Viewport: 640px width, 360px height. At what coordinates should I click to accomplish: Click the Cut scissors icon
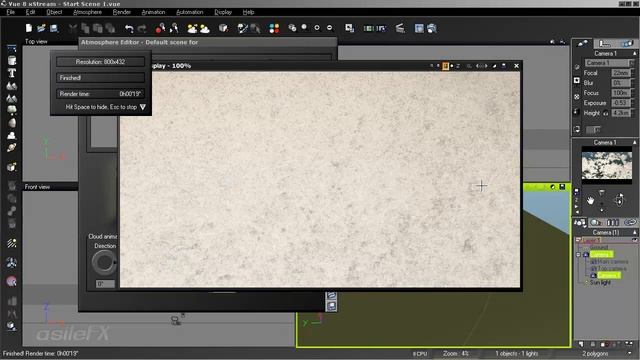(x=73, y=28)
